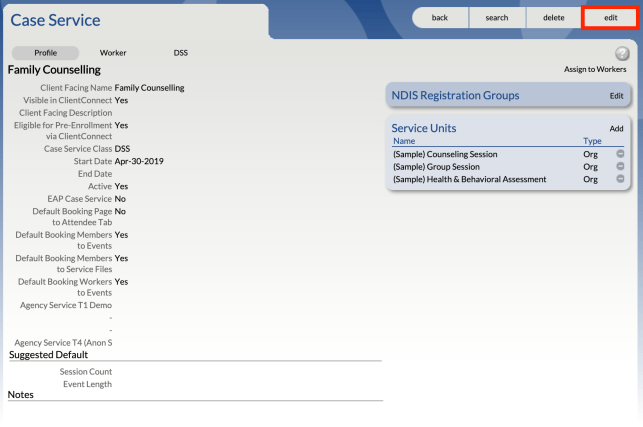This screenshot has width=643, height=427.
Task: Click the Visible in ClientConnect label
Action: click(67, 100)
